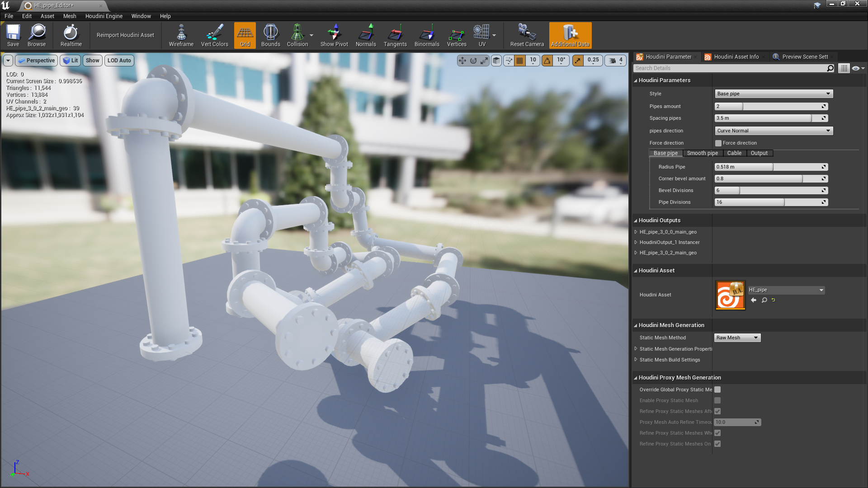The width and height of the screenshot is (868, 488).
Task: Open Static Mesh Method Raw Mesh dropdown
Action: point(737,338)
